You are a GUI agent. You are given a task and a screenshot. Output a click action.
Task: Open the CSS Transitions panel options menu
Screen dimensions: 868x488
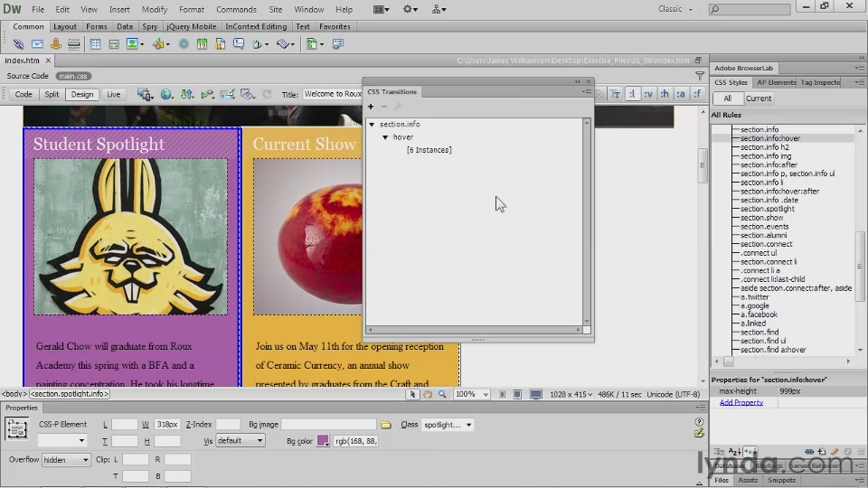(586, 91)
